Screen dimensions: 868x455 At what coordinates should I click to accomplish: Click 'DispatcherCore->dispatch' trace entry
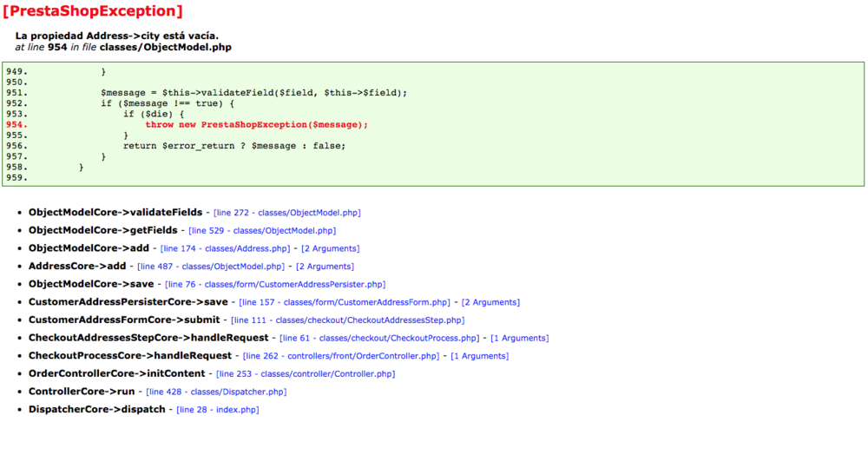tap(97, 409)
